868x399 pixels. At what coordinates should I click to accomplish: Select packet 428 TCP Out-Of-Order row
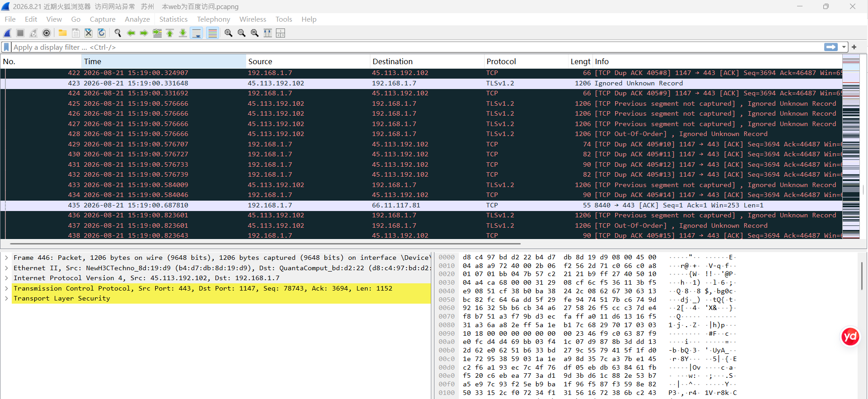tap(421, 134)
